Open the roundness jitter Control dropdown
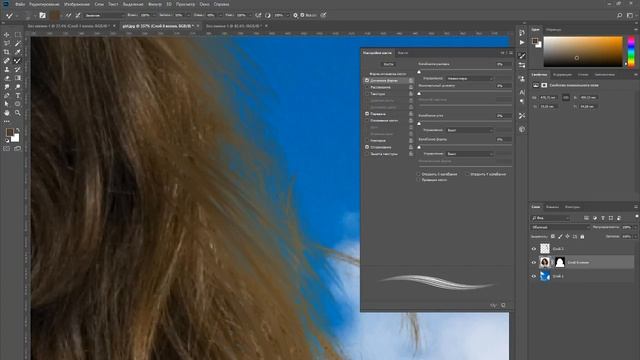 (x=470, y=154)
